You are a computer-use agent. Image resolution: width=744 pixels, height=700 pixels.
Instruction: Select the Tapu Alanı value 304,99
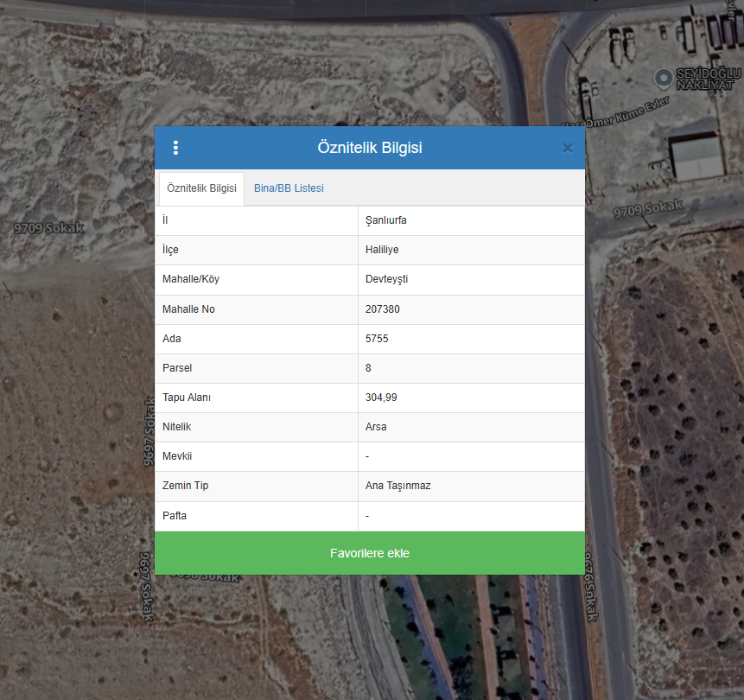(x=381, y=398)
